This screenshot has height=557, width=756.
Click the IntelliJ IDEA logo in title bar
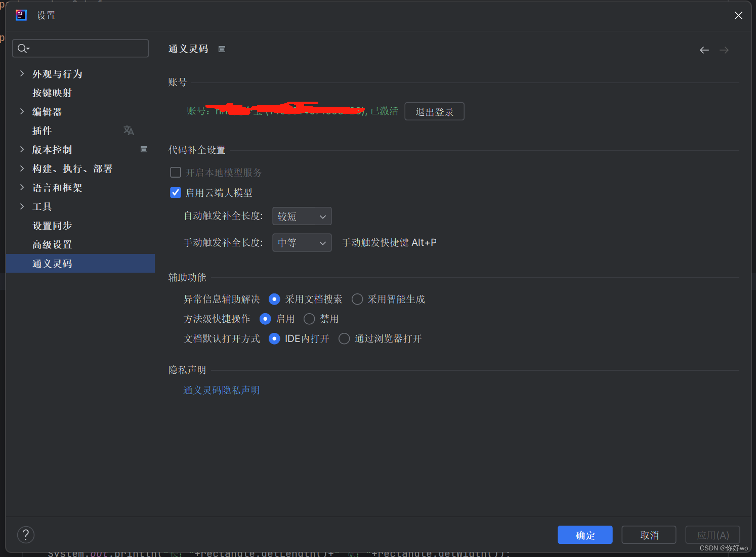coord(21,15)
